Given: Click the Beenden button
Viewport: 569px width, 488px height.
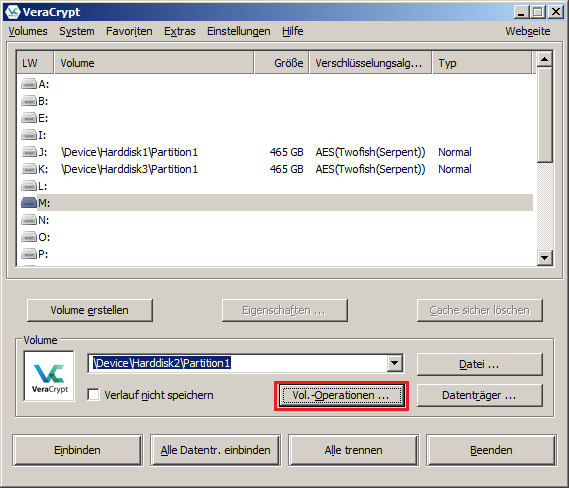Looking at the screenshot, I should [x=491, y=450].
